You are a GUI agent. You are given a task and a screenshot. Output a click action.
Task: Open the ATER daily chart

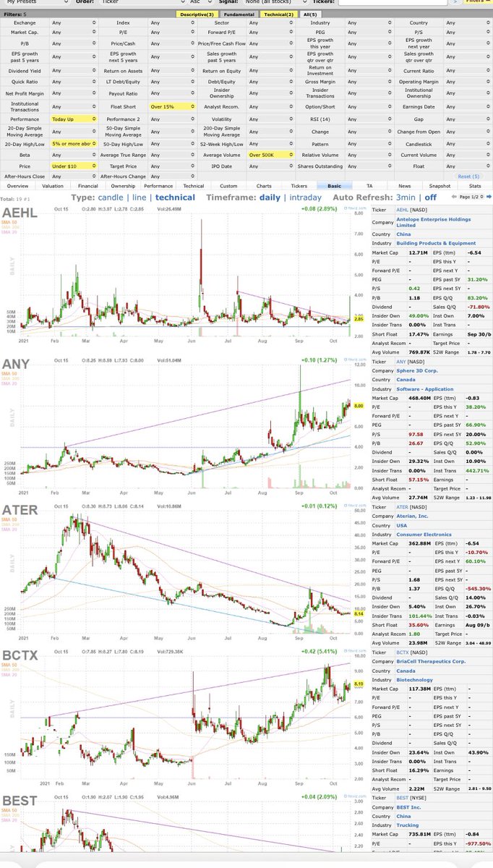click(x=185, y=573)
